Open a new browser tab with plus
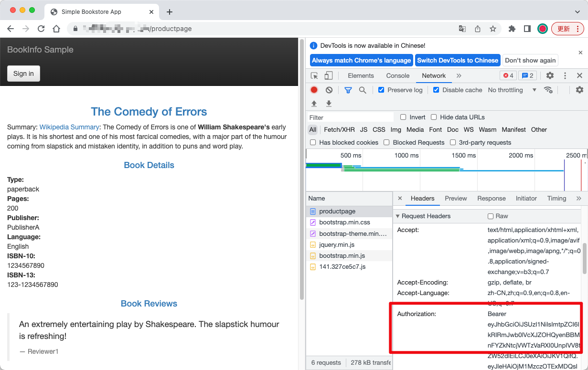Viewport: 588px width, 370px height. pos(169,12)
